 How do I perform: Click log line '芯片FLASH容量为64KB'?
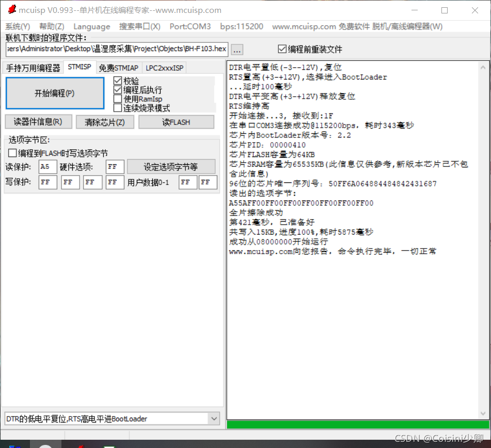pyautogui.click(x=272, y=155)
